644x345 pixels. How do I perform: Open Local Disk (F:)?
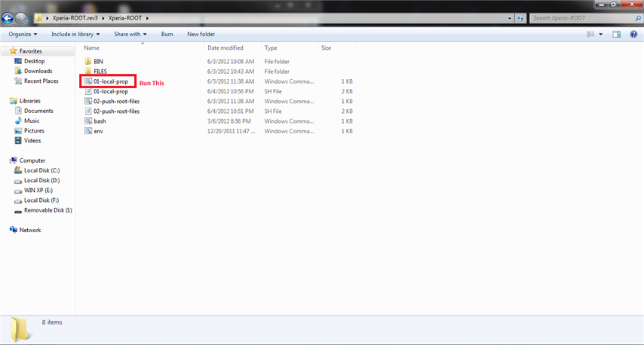[x=41, y=200]
